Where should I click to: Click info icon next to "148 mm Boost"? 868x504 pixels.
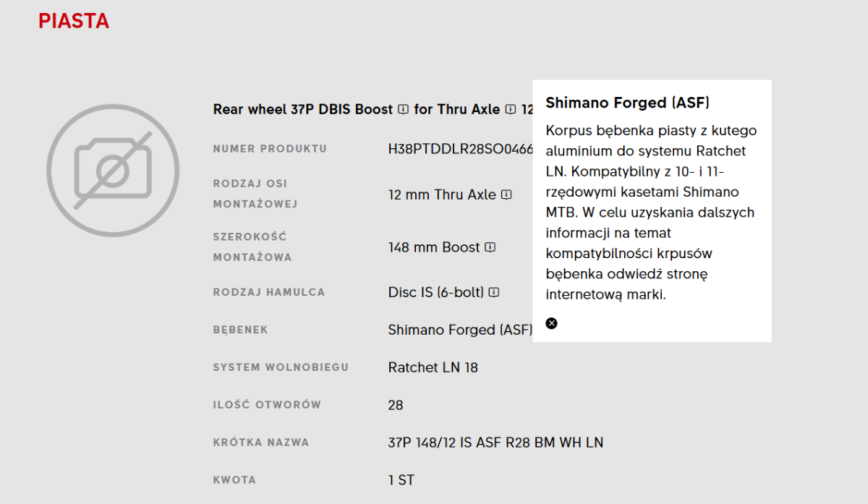[490, 247]
